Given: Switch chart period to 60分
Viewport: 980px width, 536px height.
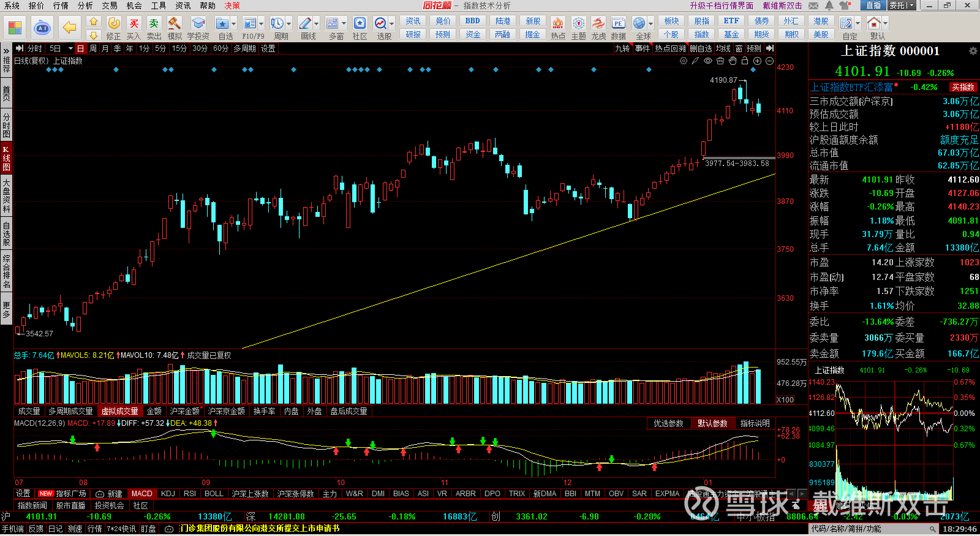Looking at the screenshot, I should (x=221, y=48).
